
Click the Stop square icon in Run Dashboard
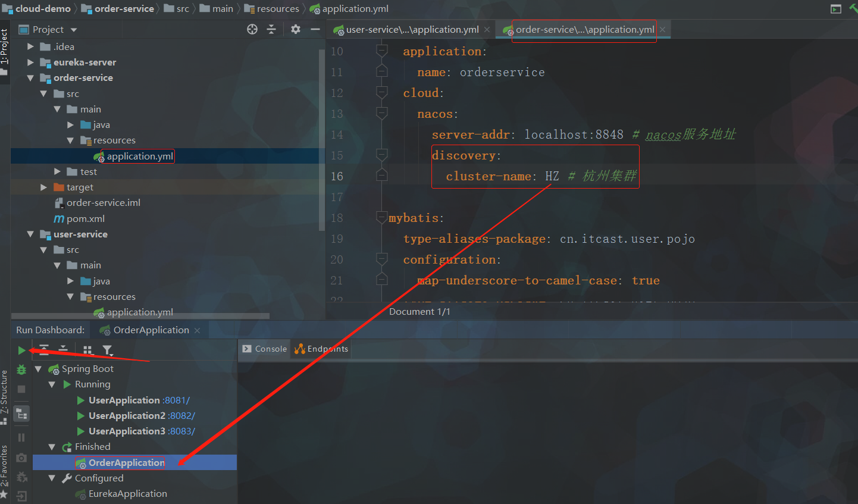21,389
